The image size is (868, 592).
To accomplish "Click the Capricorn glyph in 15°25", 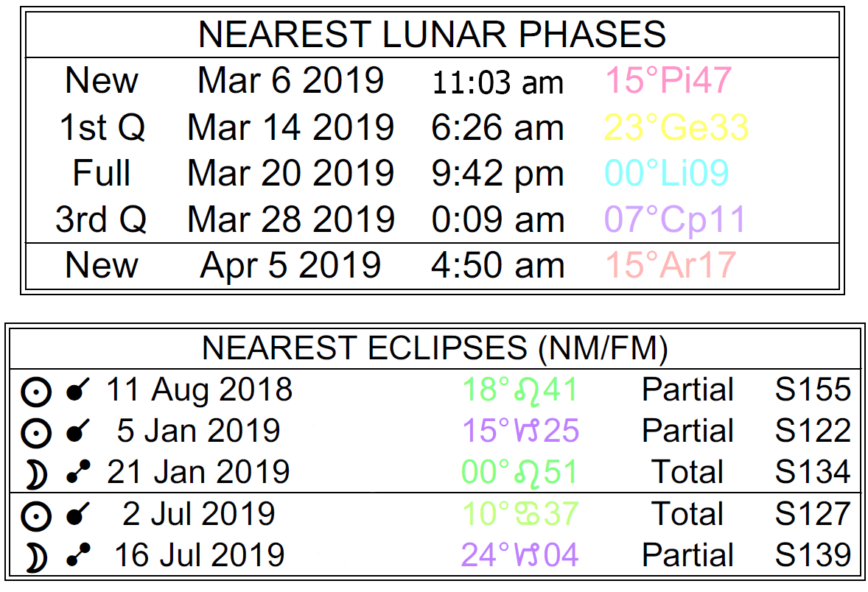I will click(x=519, y=431).
